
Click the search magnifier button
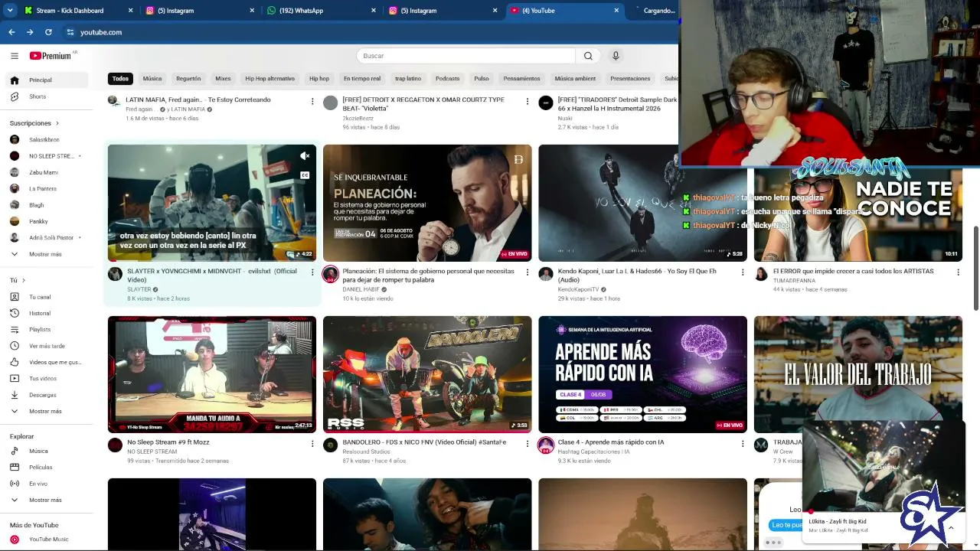pyautogui.click(x=588, y=56)
